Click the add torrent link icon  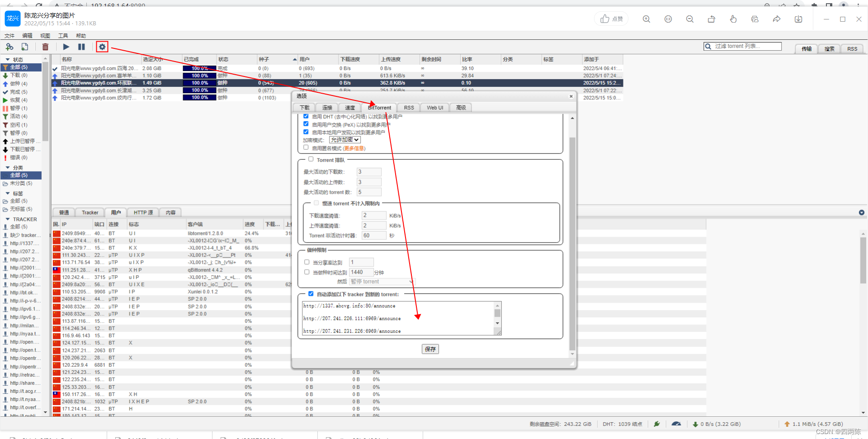click(9, 47)
